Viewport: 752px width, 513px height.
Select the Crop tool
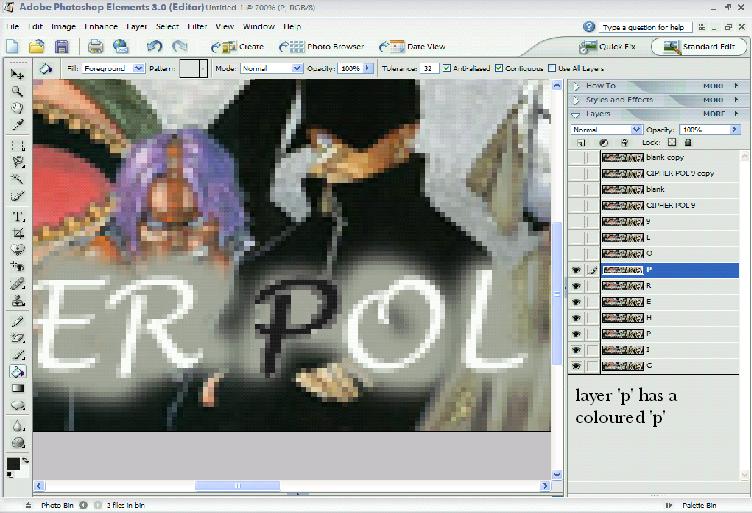coord(18,233)
